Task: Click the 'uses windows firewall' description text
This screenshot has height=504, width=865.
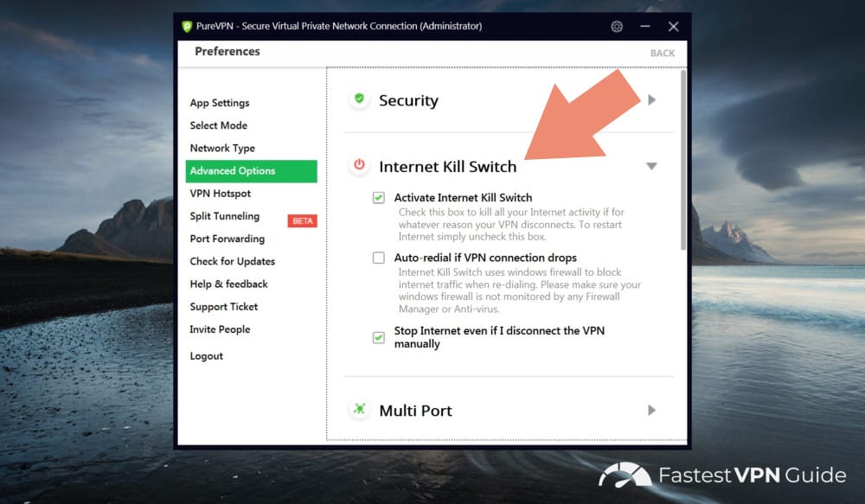Action: 520,290
